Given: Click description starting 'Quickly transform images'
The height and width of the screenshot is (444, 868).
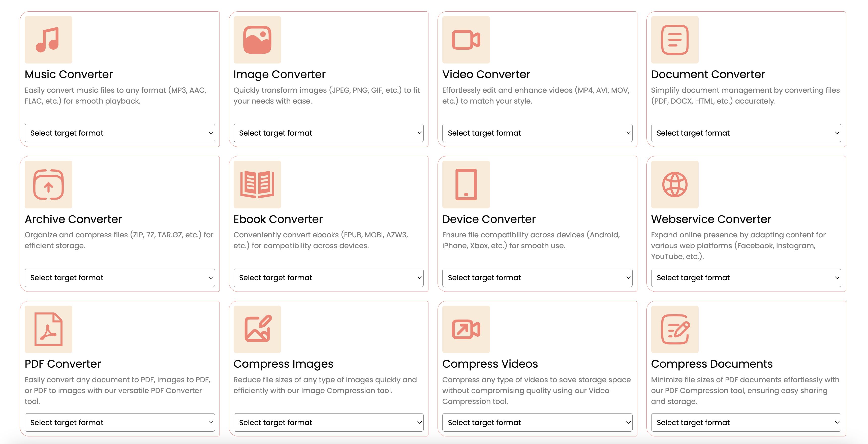Looking at the screenshot, I should [x=327, y=96].
